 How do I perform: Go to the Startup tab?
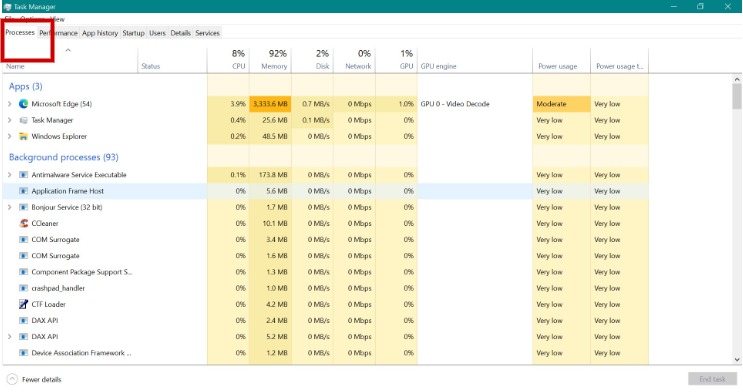(x=133, y=33)
